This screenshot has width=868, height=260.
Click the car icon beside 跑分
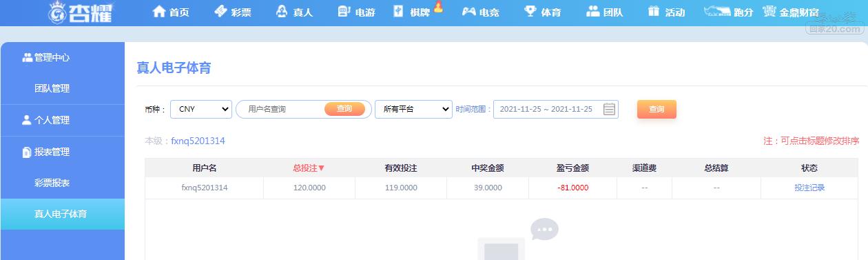pyautogui.click(x=716, y=12)
